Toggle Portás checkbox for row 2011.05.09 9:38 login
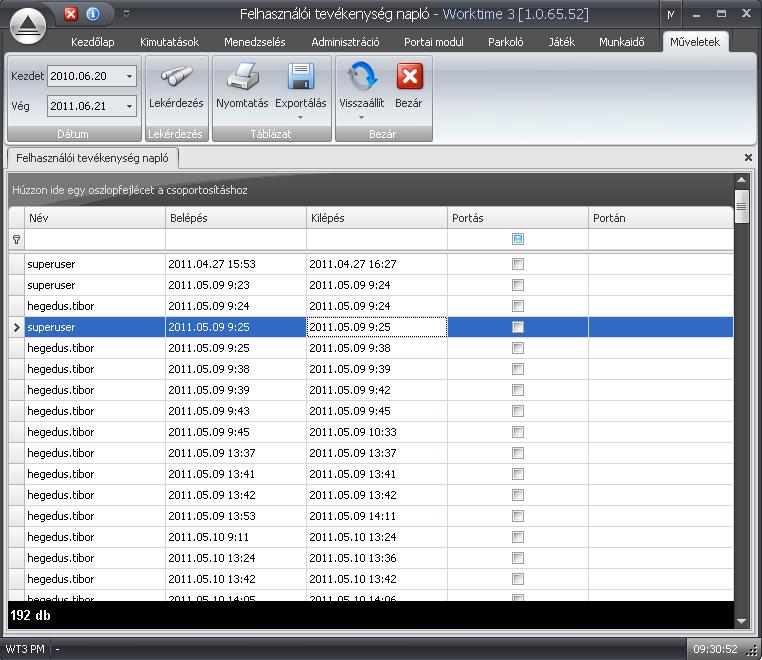The image size is (762, 660). pyautogui.click(x=518, y=369)
